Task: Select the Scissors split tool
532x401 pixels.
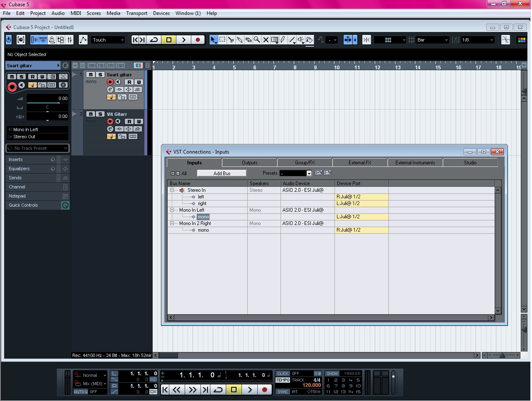Action: click(x=231, y=40)
